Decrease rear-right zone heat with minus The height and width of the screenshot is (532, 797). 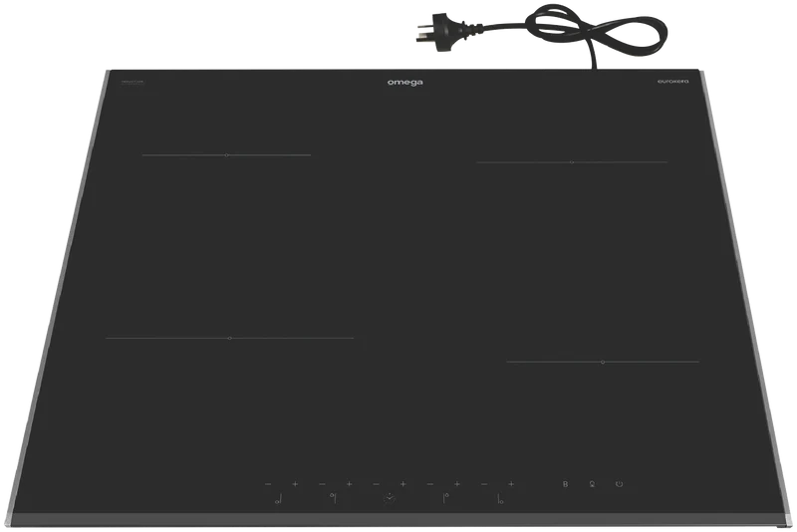coord(430,484)
